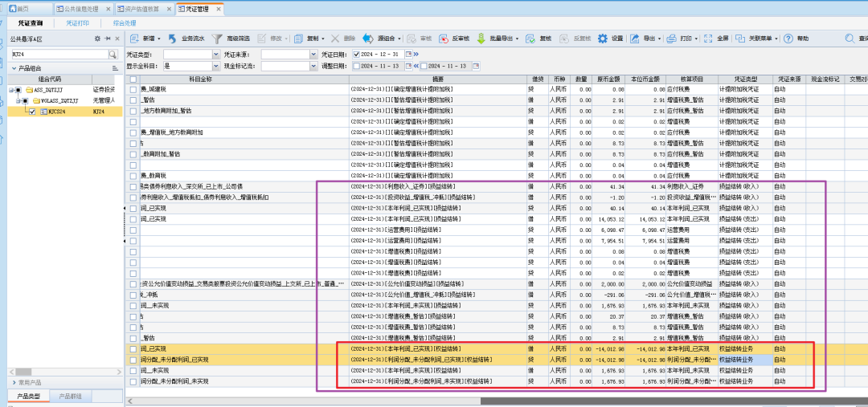868x407 pixels.
Task: Open 业务流水 with the blue arrow icon
Action: pos(173,38)
